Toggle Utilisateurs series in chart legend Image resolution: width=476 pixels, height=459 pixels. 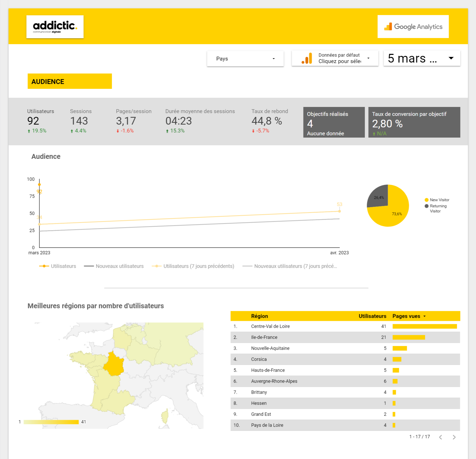point(58,266)
